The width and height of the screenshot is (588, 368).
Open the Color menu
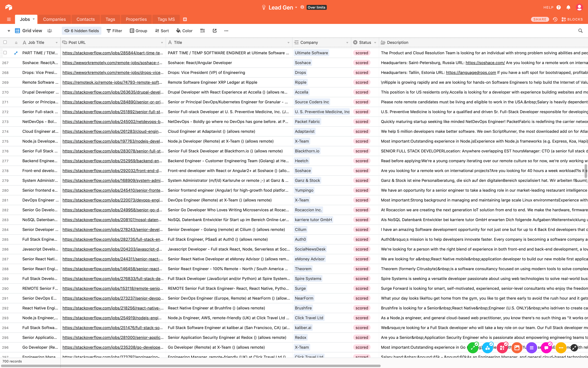tap(184, 31)
